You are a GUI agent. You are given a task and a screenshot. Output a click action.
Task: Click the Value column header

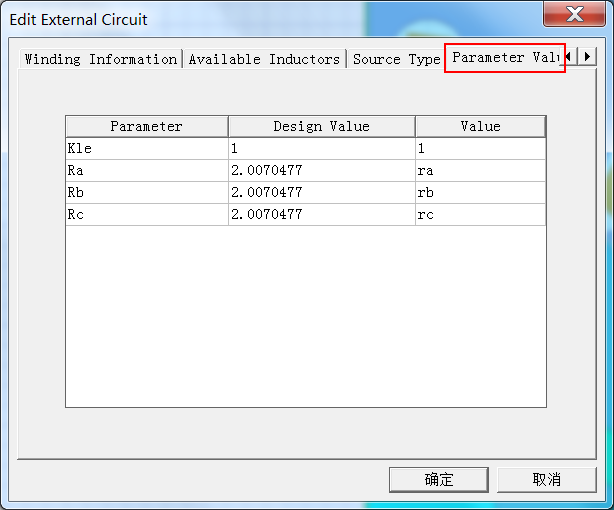[480, 127]
